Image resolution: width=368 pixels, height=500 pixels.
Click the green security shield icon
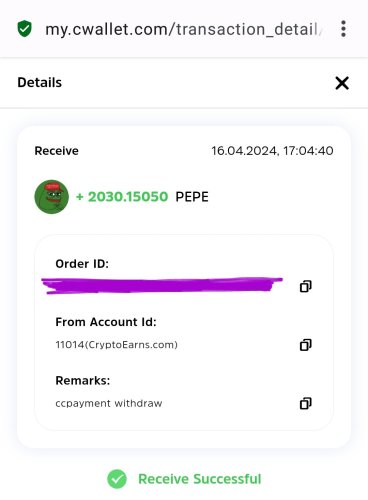click(24, 29)
